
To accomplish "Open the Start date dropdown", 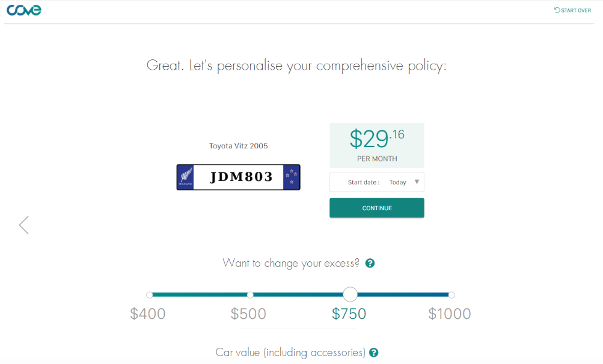I will coord(376,182).
